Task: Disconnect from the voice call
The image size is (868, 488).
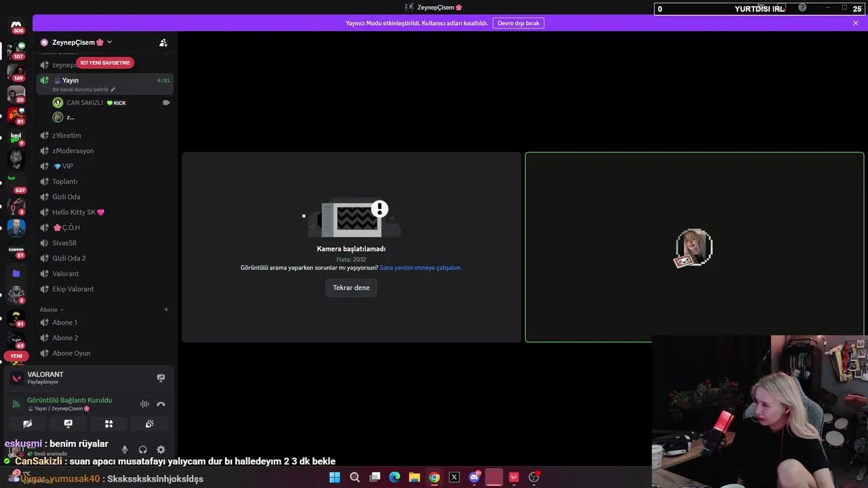Action: coord(161,404)
